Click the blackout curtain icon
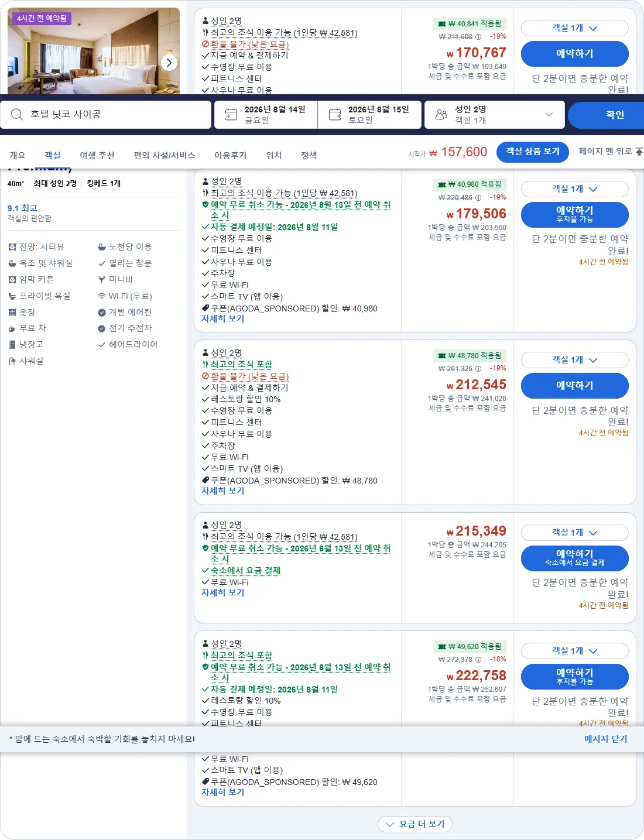644x840 pixels. pyautogui.click(x=12, y=280)
